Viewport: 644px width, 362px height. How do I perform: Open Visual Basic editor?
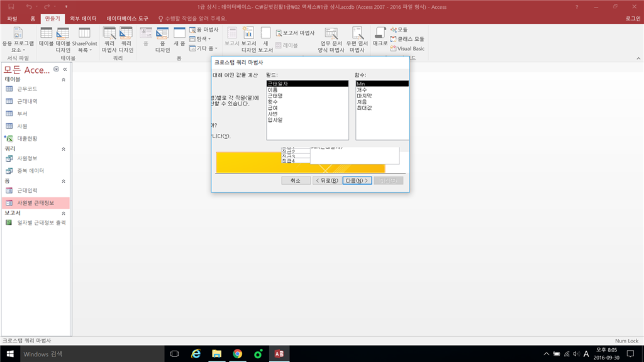(407, 48)
